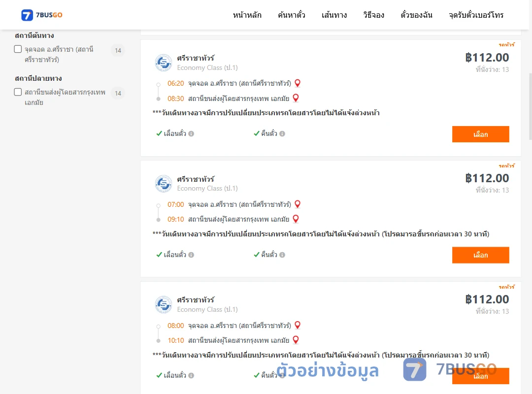
Task: Open map pin for 09:10 arrival station
Action: click(296, 219)
